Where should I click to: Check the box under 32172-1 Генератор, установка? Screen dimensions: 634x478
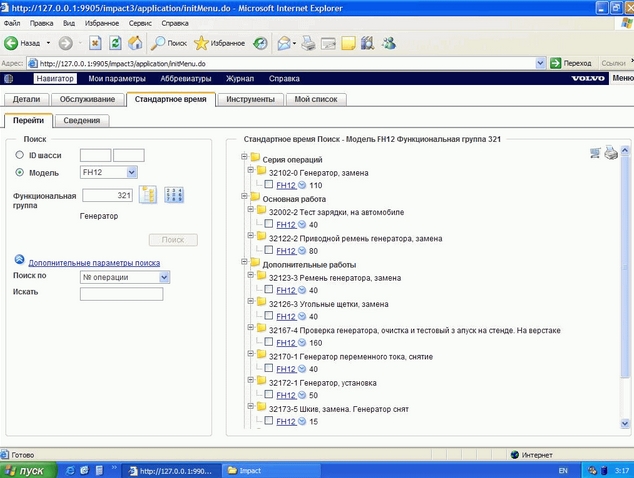click(x=268, y=394)
